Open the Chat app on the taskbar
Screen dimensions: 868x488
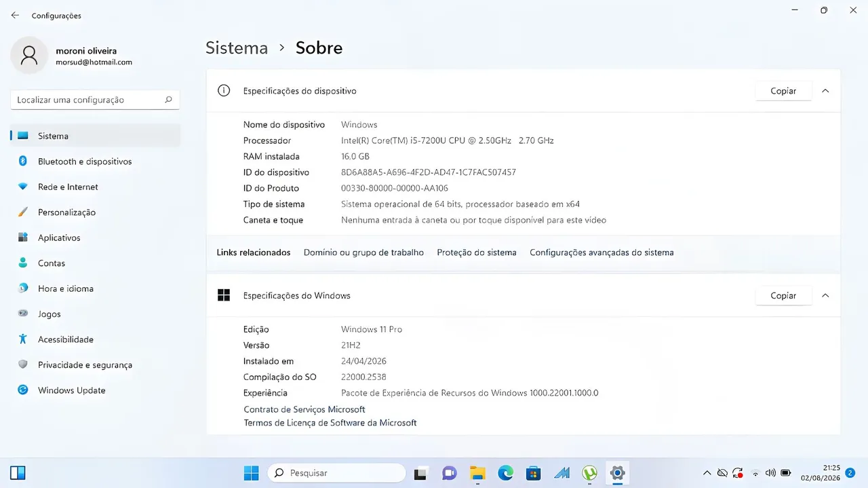tap(449, 472)
